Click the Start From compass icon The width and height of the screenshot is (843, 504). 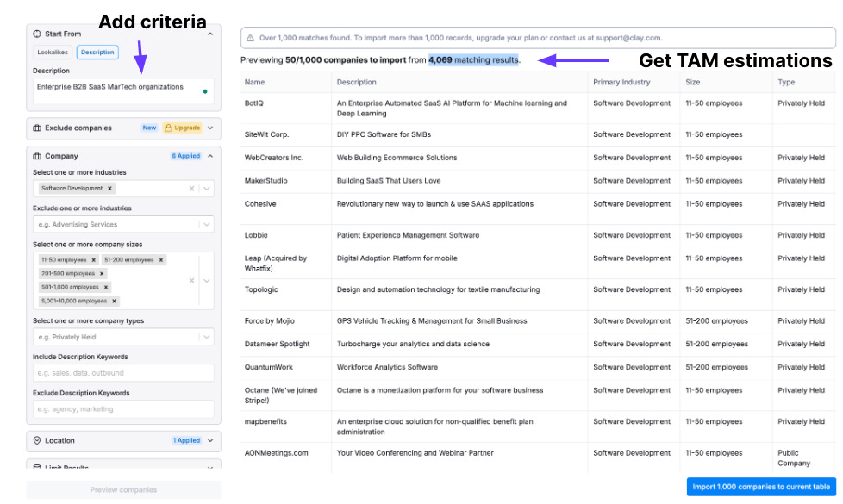pyautogui.click(x=36, y=34)
